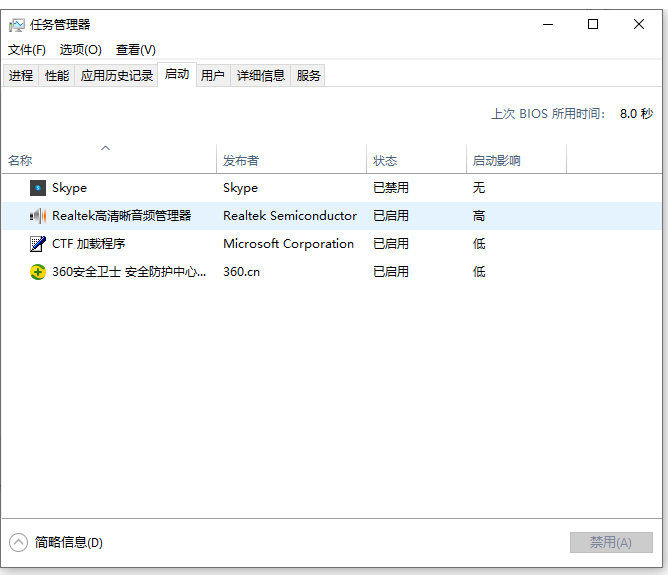Switch to the 服务 tab
Viewport: 668px width, 582px height.
309,76
